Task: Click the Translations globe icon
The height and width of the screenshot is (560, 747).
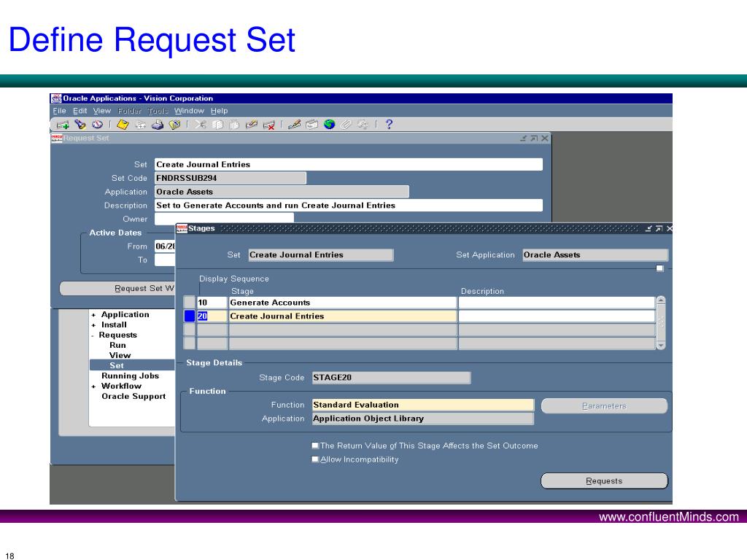Action: [x=329, y=125]
